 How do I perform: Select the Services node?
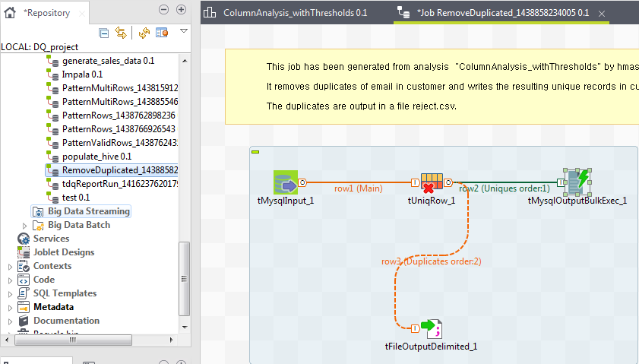pyautogui.click(x=51, y=239)
